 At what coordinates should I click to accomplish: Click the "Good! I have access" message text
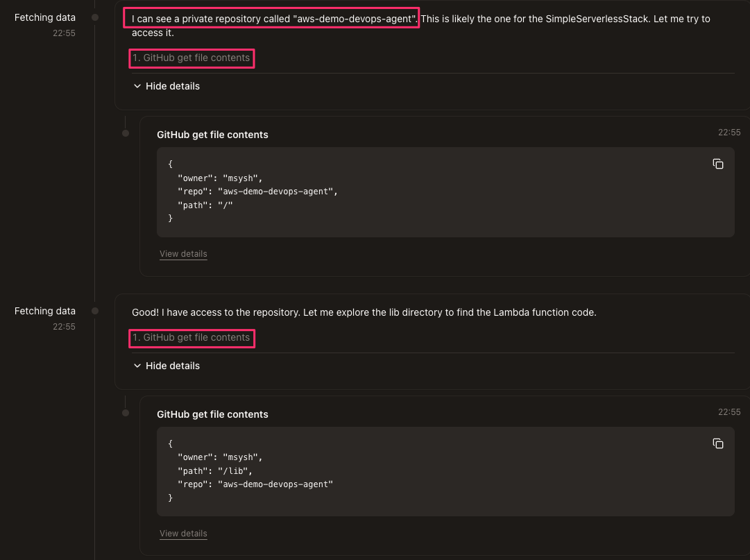[x=364, y=312]
